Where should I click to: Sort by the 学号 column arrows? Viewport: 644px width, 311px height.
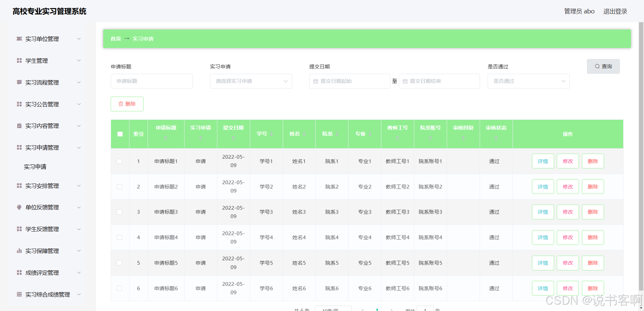click(x=271, y=134)
